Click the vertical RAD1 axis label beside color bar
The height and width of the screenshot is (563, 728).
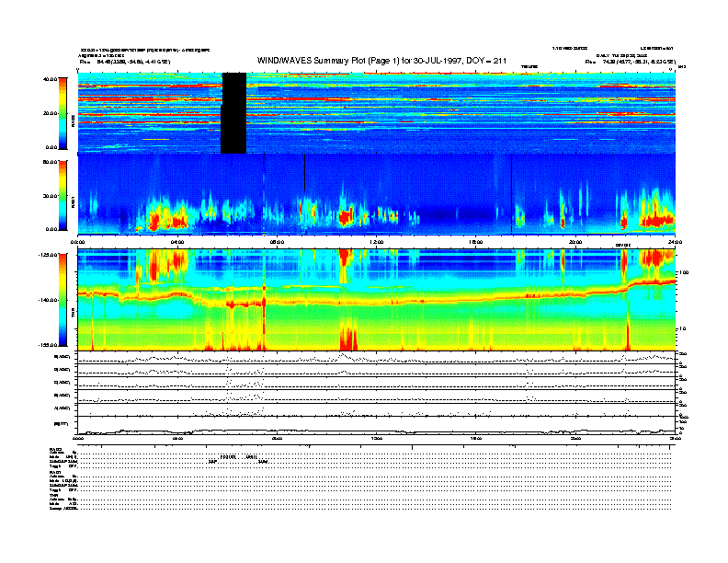[74, 202]
